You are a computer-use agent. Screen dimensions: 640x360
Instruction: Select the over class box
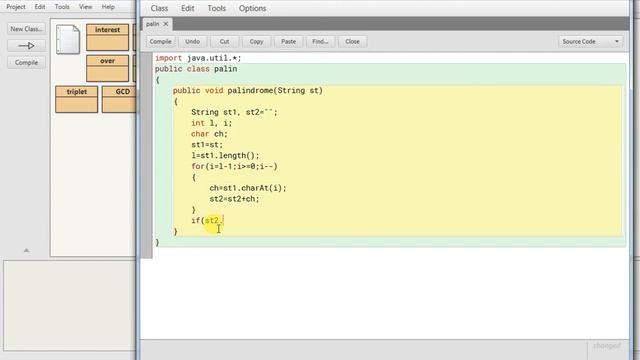(x=107, y=68)
